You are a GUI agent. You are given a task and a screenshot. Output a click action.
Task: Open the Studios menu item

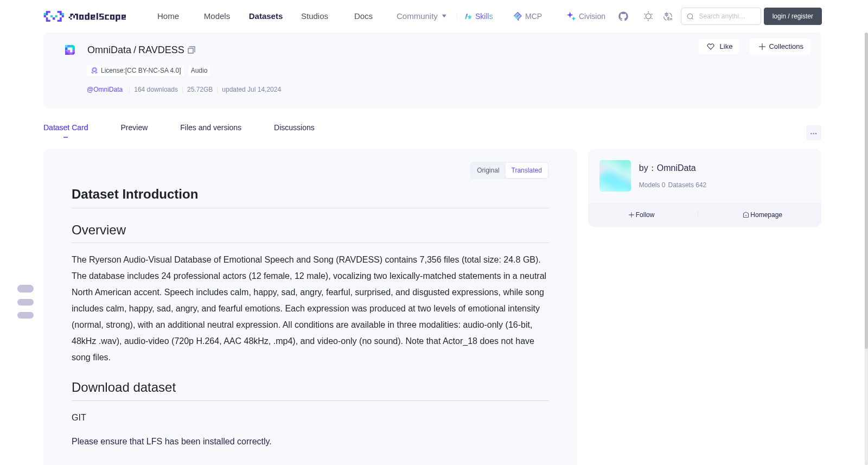(x=315, y=16)
